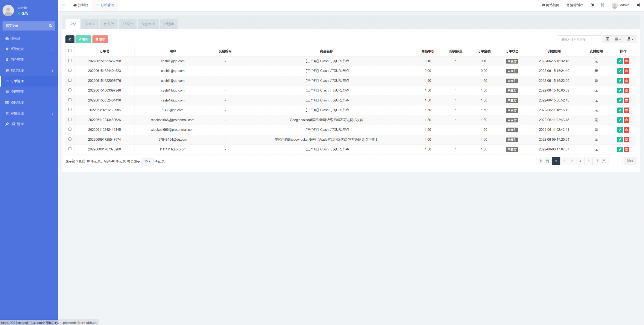This screenshot has width=644, height=325.
Task: Open the columns visibility dropdown
Action: click(618, 39)
